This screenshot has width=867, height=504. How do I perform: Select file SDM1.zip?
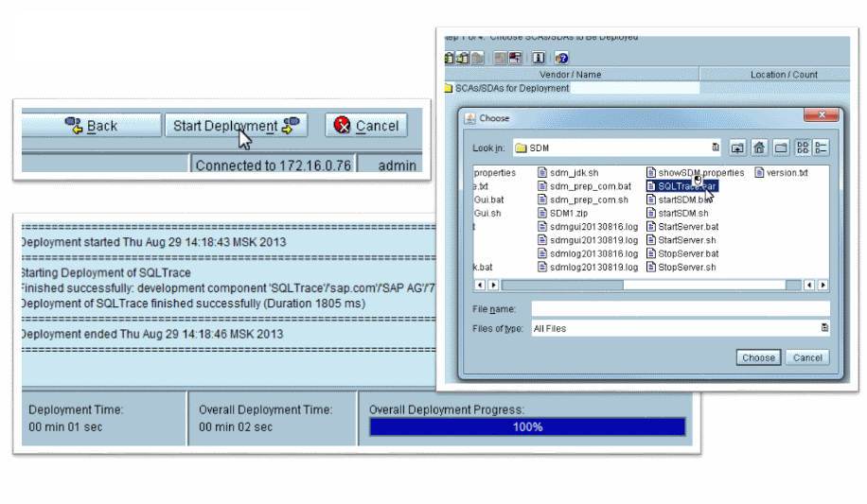pos(563,214)
